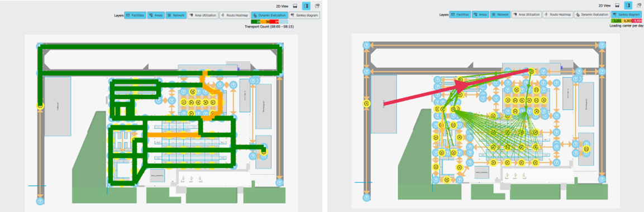Viewport: 644px width, 212px height.
Task: Enable Area Utilization in Transport Count view
Action: pyautogui.click(x=203, y=16)
